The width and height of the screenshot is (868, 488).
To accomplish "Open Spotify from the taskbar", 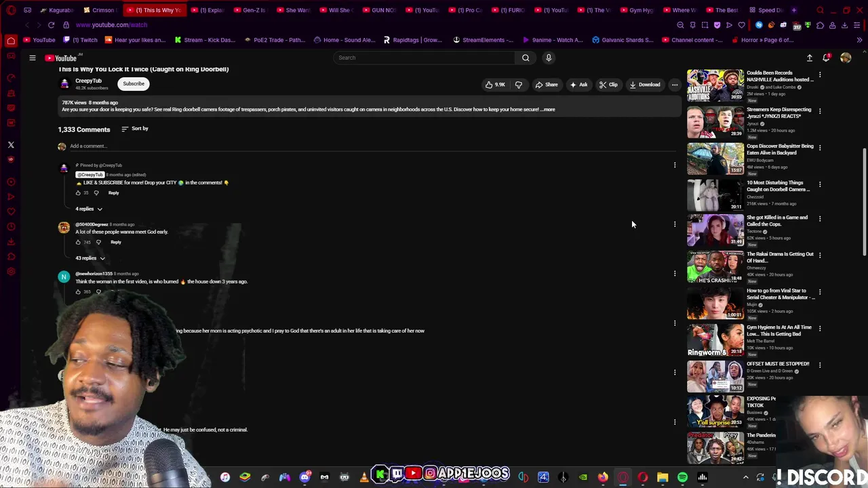I will coord(682,477).
